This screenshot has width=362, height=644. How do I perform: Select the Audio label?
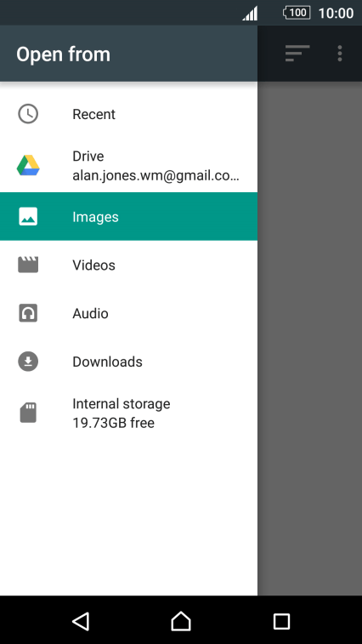[x=90, y=313]
